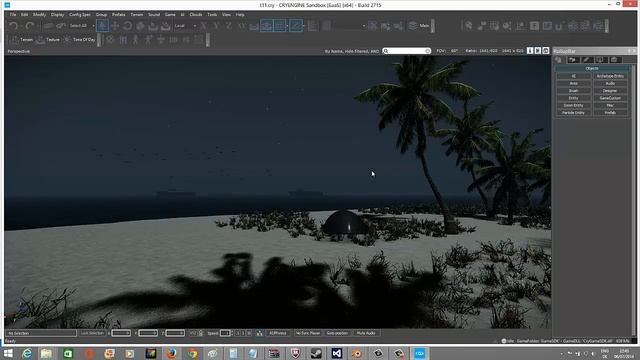Lock movement to Z axis

pos(229,26)
